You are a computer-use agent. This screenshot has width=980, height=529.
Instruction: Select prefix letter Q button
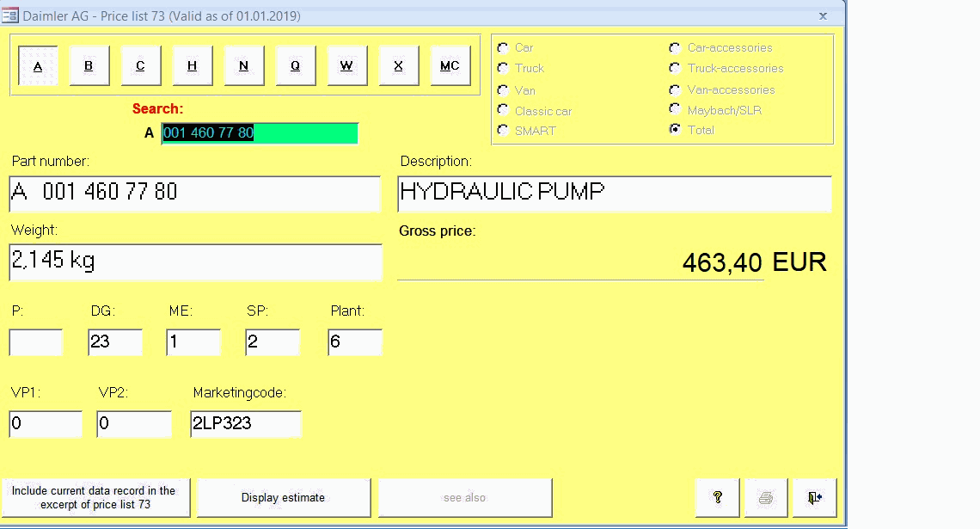296,65
